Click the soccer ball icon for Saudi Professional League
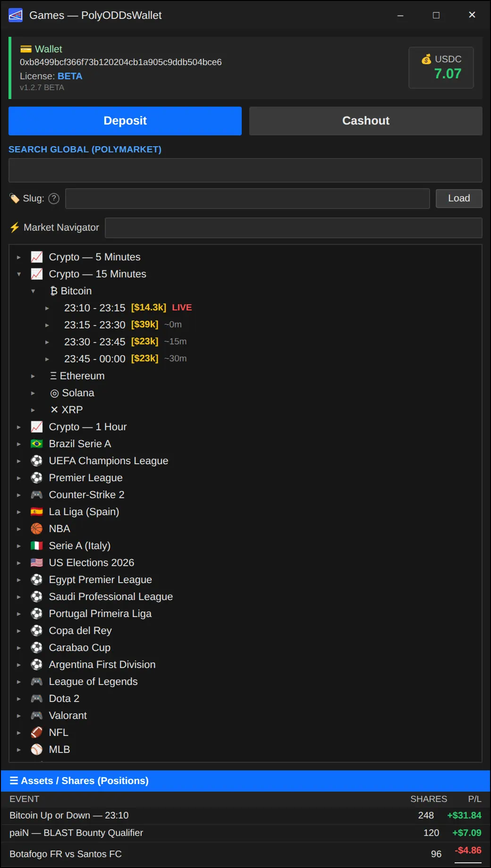Screen dimensions: 491x868 point(37,597)
